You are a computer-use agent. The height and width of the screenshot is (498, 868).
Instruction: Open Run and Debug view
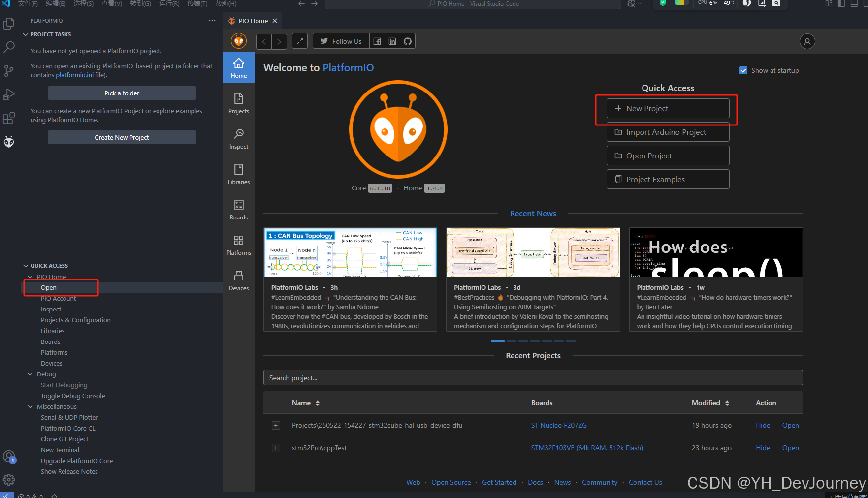click(x=9, y=94)
